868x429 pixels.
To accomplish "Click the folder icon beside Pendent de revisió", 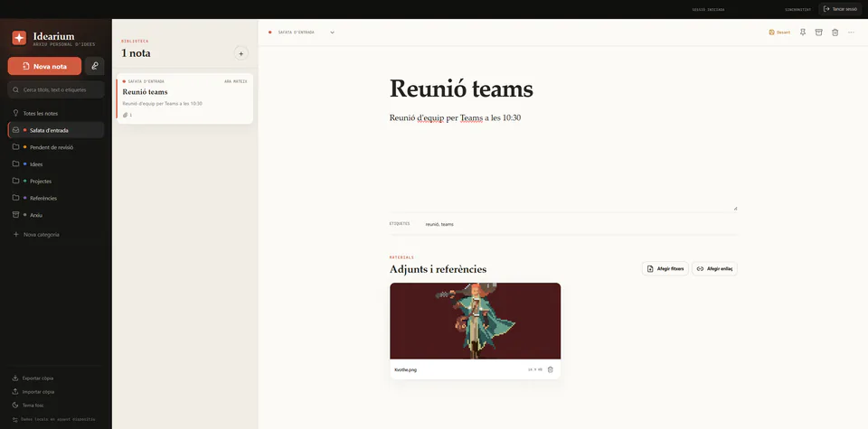I will (16, 147).
